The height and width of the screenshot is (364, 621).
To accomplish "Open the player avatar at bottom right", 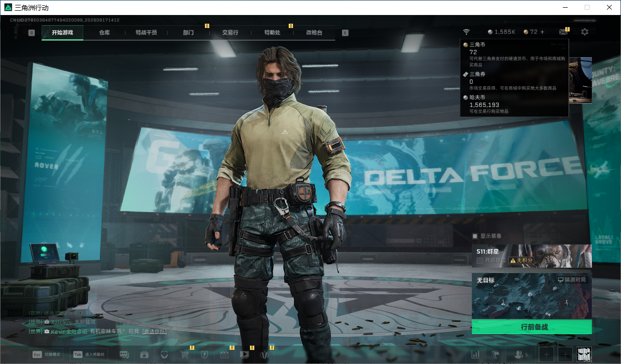I will 585,354.
